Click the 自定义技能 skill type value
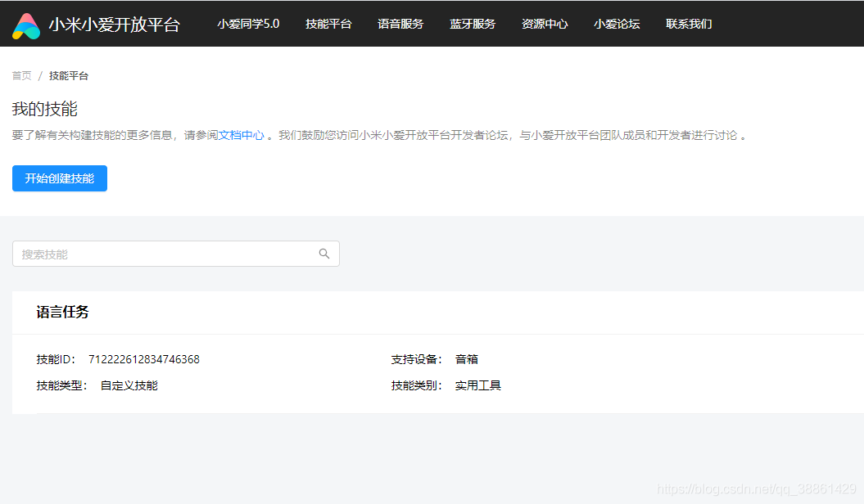The height and width of the screenshot is (504, 864). click(x=129, y=385)
